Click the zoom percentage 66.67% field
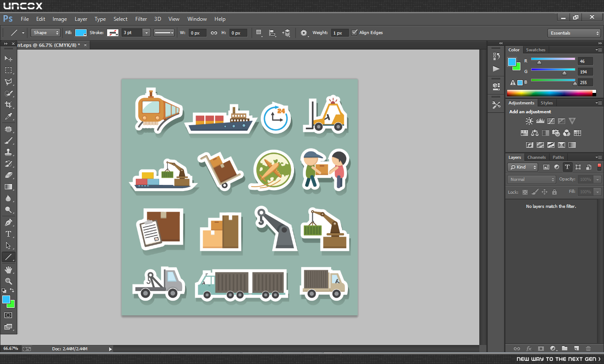The width and height of the screenshot is (604, 364). point(11,349)
